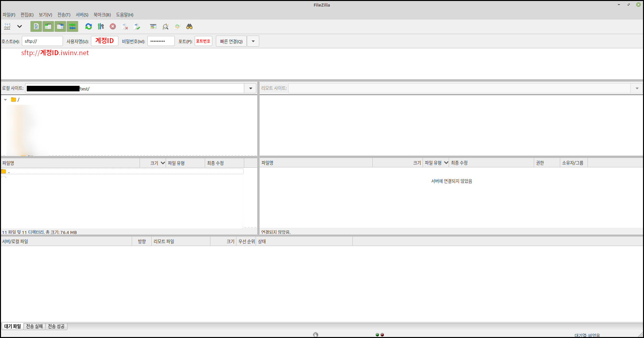
Task: Click the 포트 port input field
Action: (x=203, y=41)
